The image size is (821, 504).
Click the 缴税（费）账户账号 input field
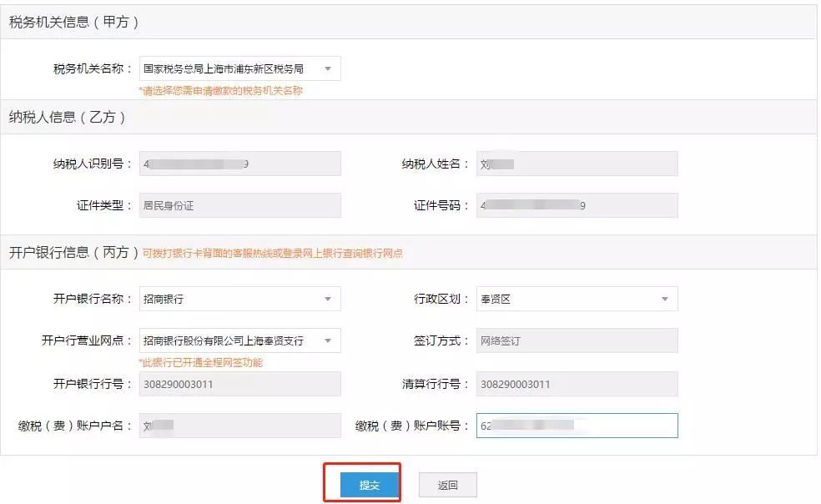(576, 426)
